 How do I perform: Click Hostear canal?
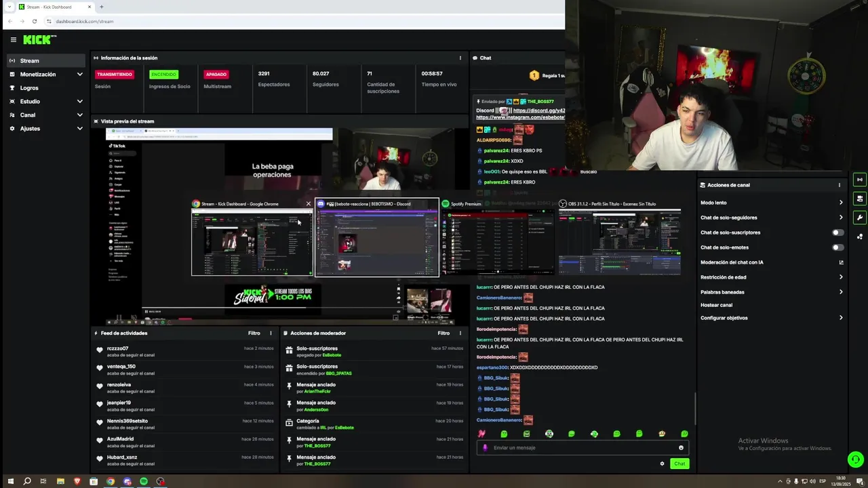pos(716,305)
